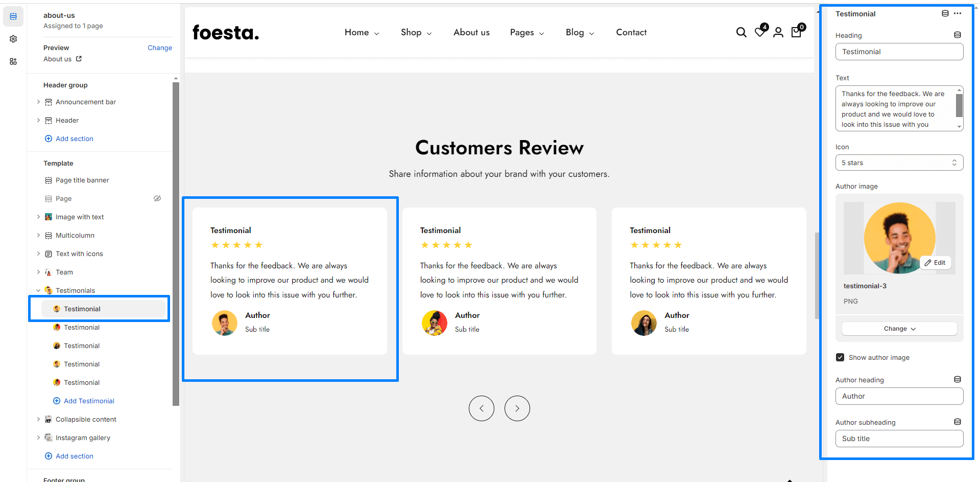The height and width of the screenshot is (482, 980).
Task: Open the account user icon
Action: click(x=778, y=33)
